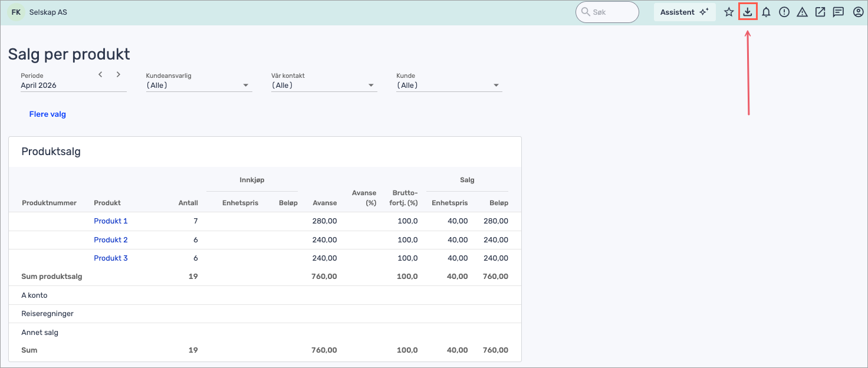Click the Assistent button

[684, 12]
